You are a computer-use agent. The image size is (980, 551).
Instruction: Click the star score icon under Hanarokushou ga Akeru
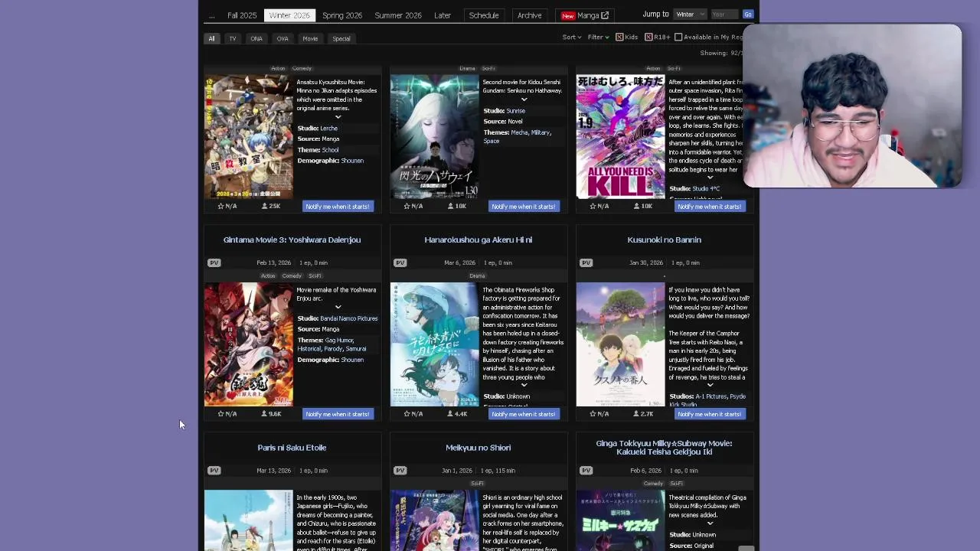point(407,414)
